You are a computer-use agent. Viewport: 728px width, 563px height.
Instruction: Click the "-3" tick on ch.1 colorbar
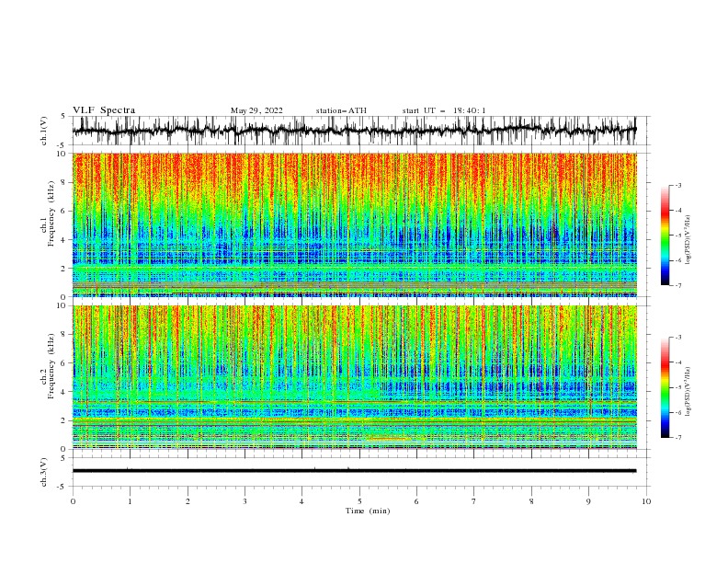[x=678, y=185]
